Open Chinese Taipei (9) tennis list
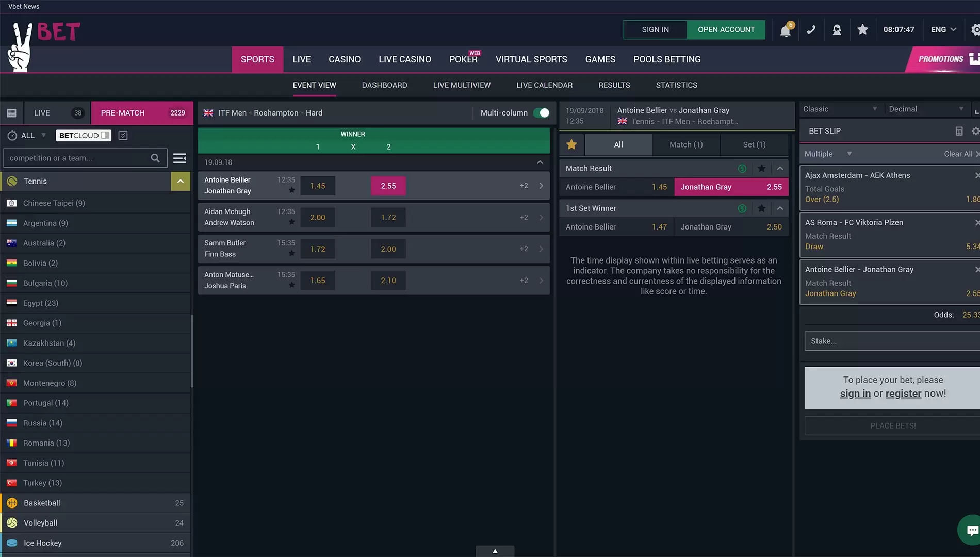This screenshot has width=980, height=557. pos(95,203)
